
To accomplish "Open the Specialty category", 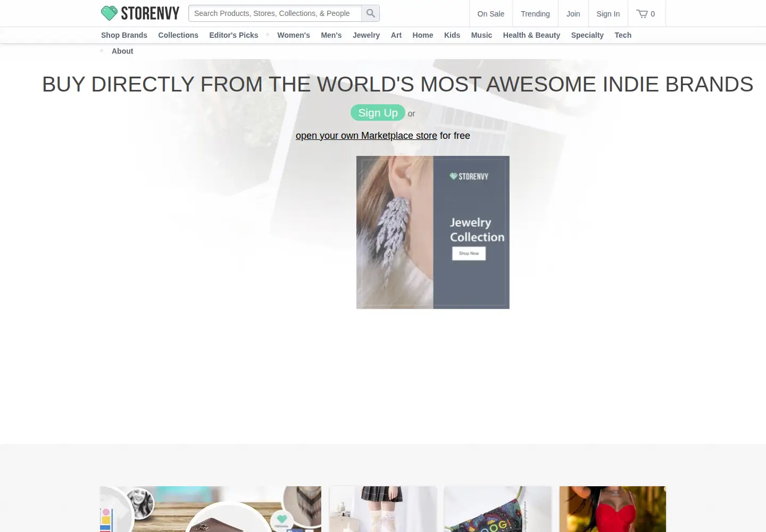I will tap(587, 35).
